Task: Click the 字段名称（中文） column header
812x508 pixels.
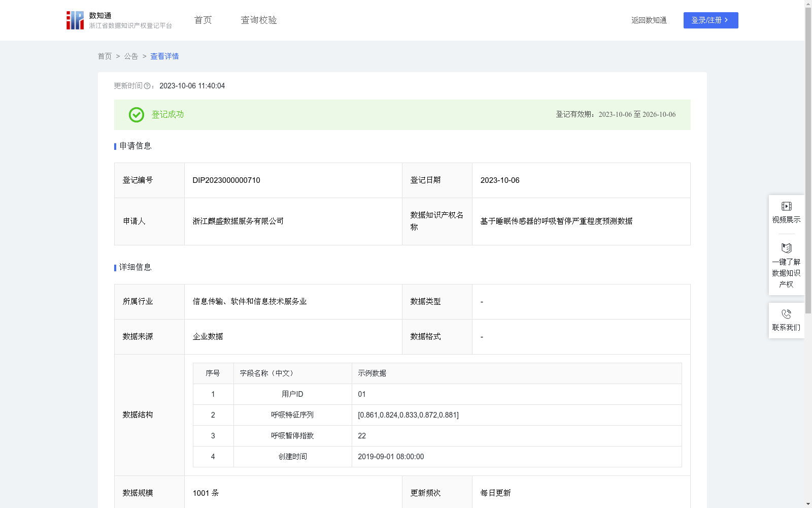Action: pos(267,373)
